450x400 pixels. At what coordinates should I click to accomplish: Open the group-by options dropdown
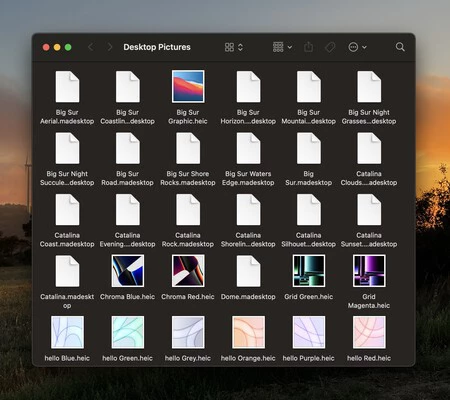point(282,47)
